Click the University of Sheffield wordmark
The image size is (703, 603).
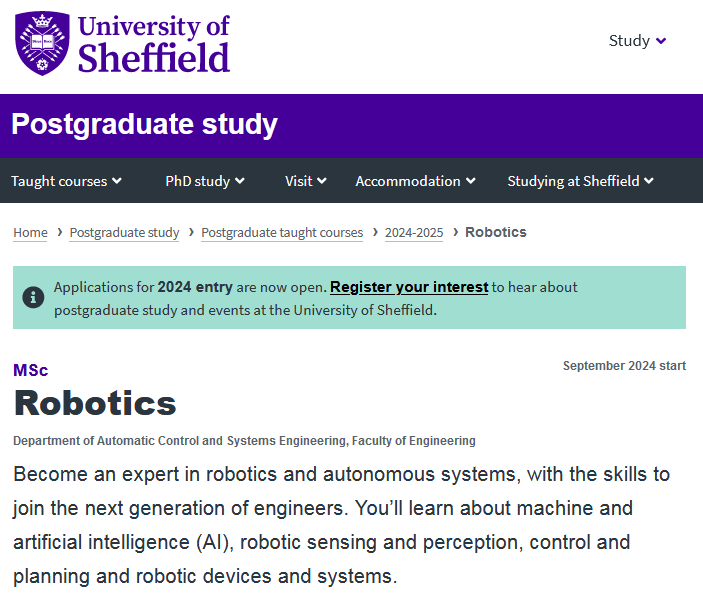click(x=153, y=44)
